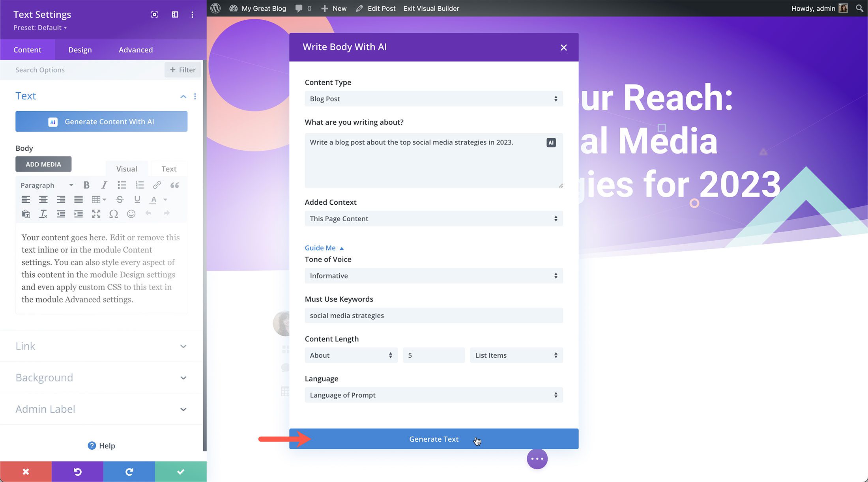Image resolution: width=868 pixels, height=482 pixels.
Task: Click the Generate Text button
Action: (x=434, y=439)
